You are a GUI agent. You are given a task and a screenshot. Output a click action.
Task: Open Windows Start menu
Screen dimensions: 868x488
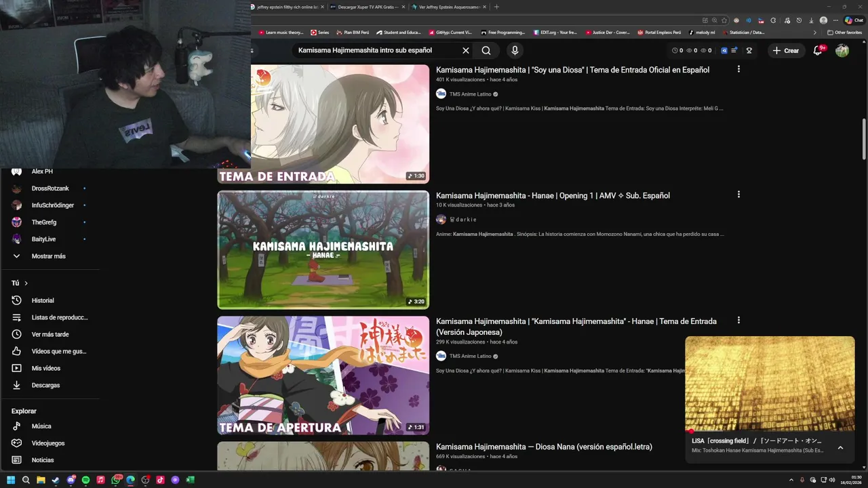[11, 480]
